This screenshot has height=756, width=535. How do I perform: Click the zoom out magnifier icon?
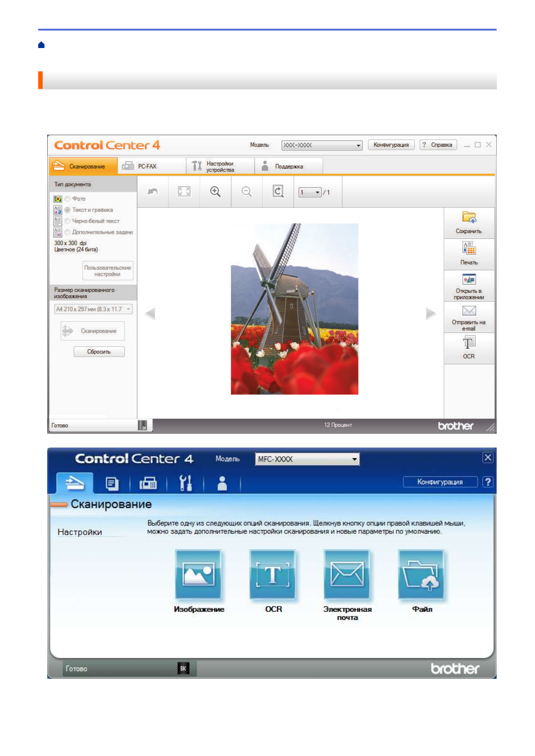coord(247,192)
